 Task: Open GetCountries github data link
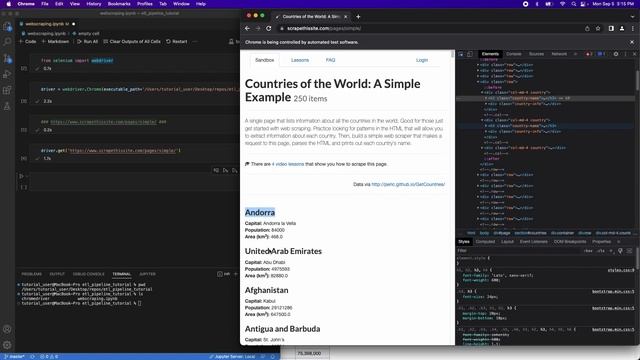coord(408,184)
